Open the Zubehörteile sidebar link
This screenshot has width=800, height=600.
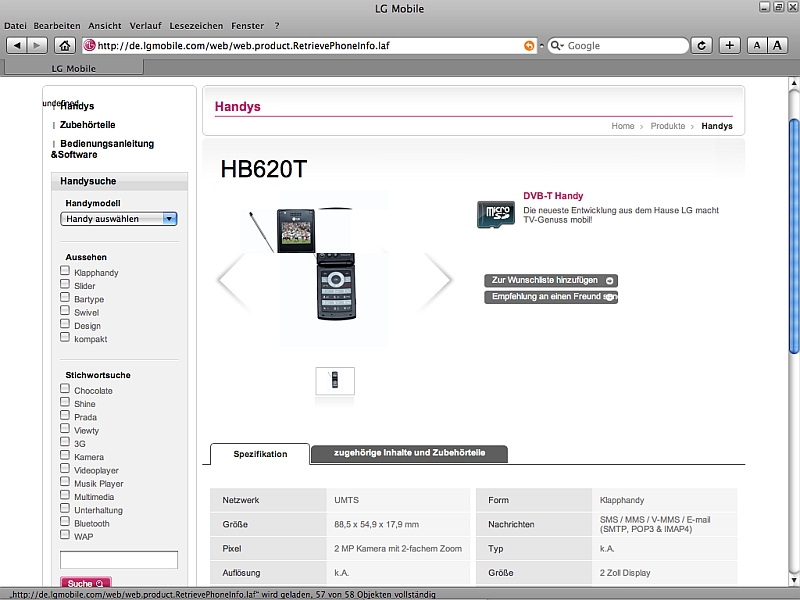pos(87,125)
